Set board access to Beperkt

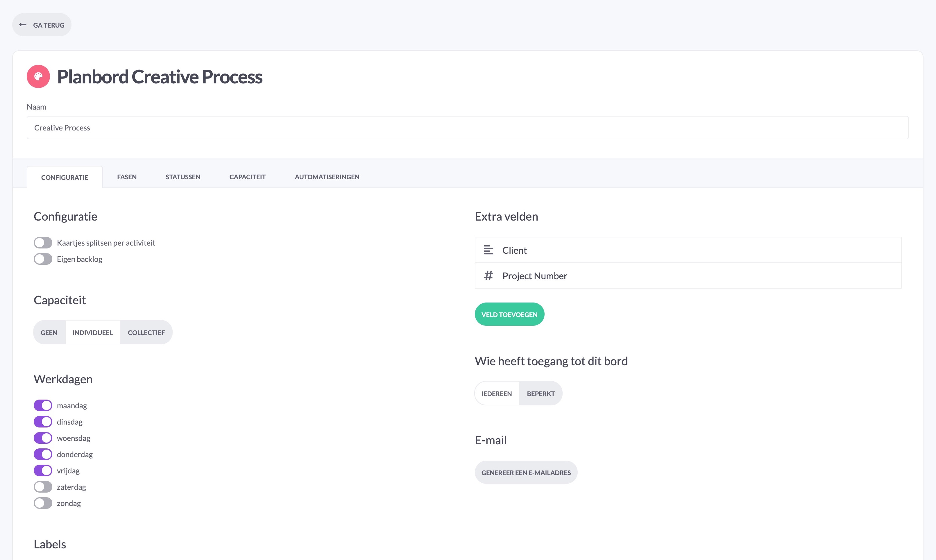(541, 393)
